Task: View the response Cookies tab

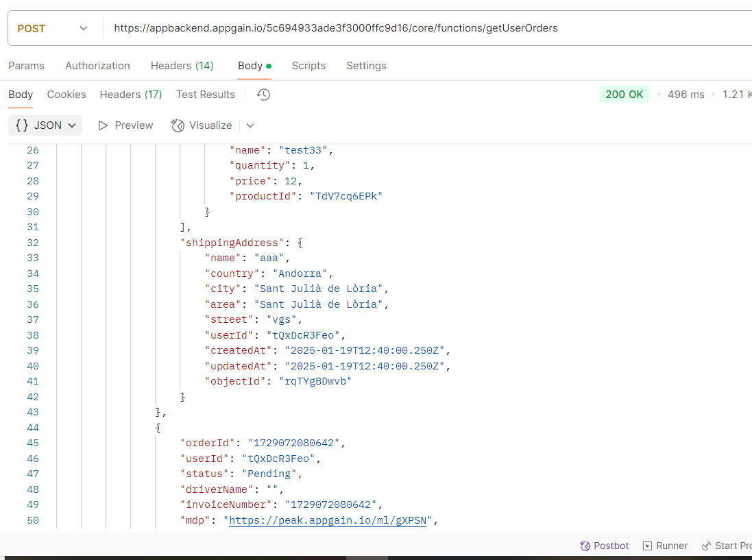Action: tap(66, 95)
